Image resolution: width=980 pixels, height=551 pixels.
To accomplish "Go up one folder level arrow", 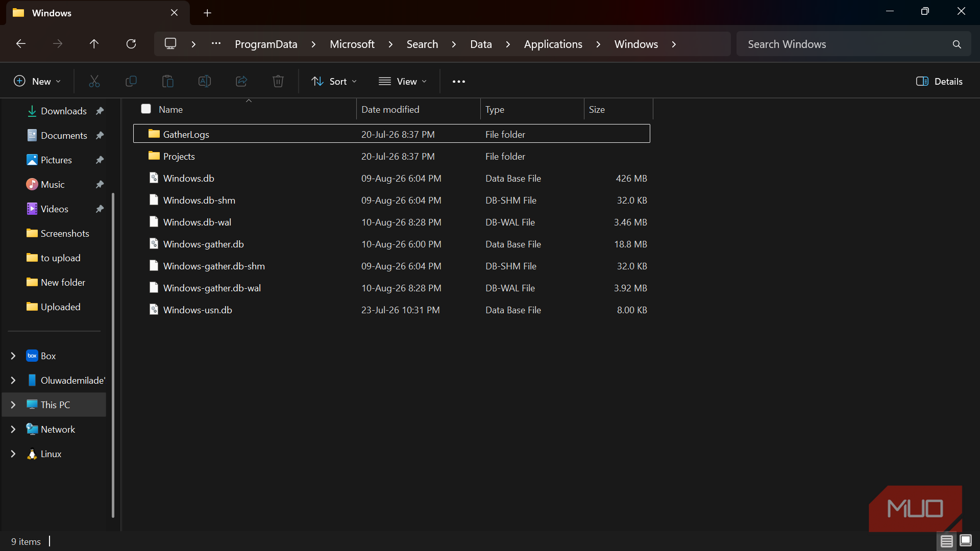I will click(94, 44).
